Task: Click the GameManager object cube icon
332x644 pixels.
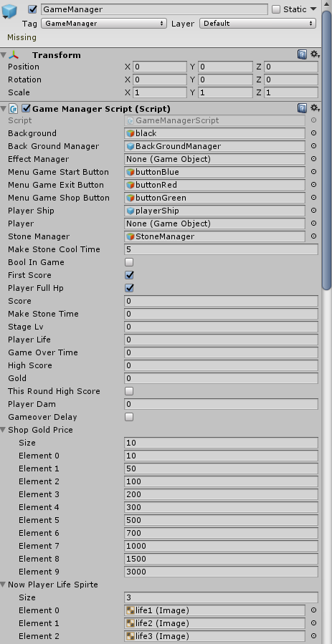Action: [x=9, y=10]
